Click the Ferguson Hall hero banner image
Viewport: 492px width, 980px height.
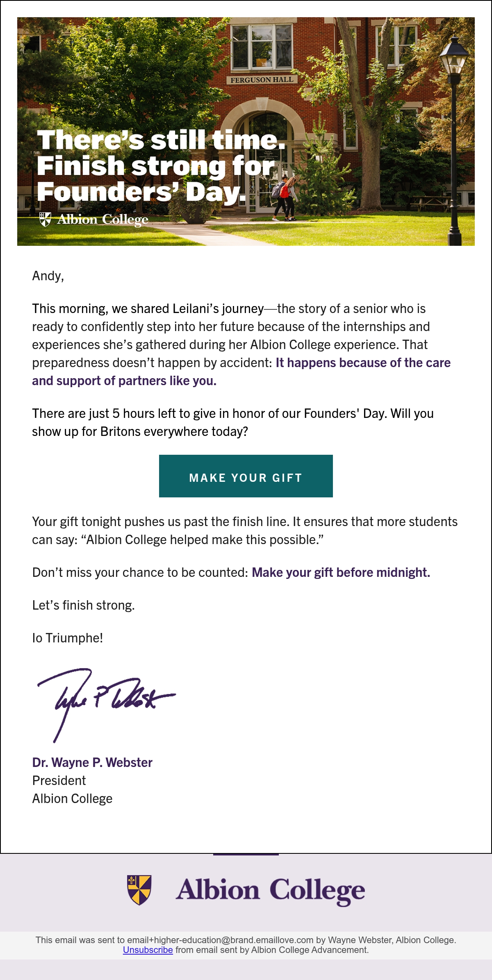(246, 132)
